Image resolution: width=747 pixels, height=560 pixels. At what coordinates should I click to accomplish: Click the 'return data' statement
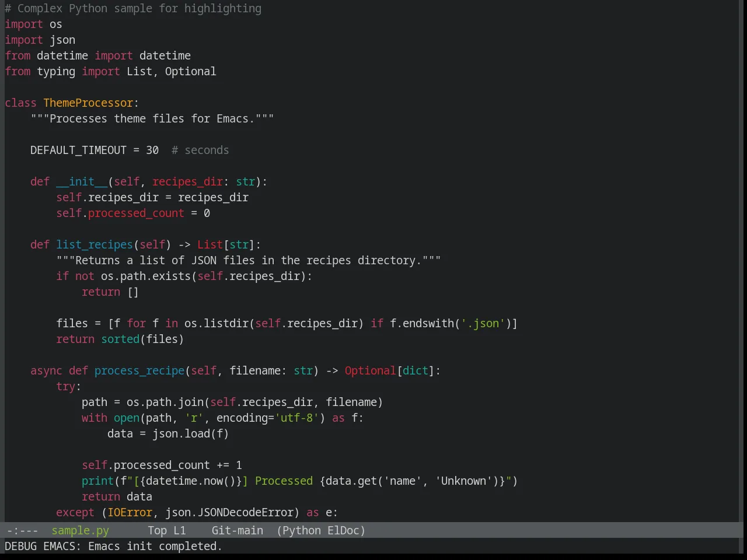[x=117, y=496]
